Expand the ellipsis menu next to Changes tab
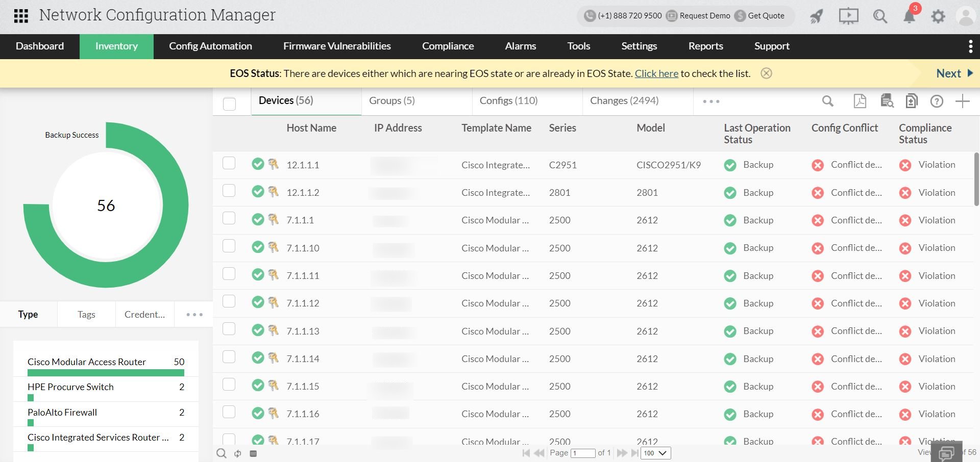This screenshot has height=462, width=980. coord(710,101)
